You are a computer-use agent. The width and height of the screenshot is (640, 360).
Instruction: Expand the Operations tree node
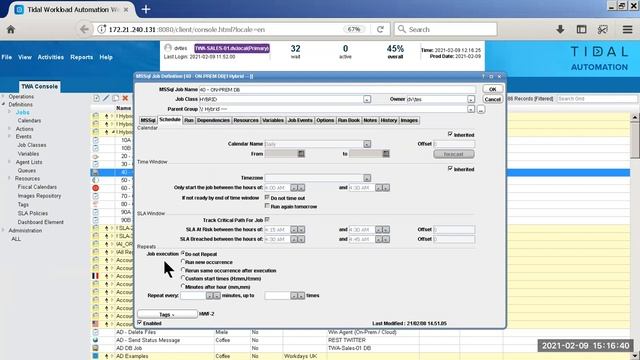(3, 97)
